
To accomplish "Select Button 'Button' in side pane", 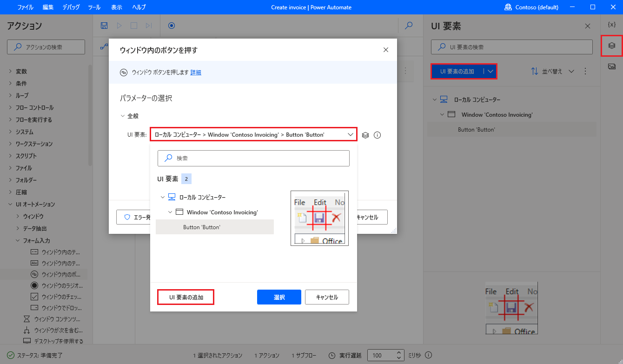I will [511, 129].
